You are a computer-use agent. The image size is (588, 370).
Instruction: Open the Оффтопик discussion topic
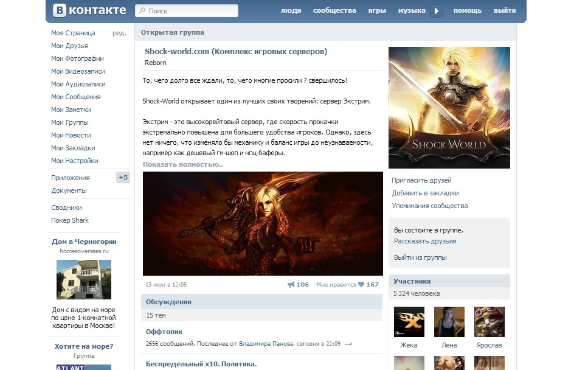164,332
